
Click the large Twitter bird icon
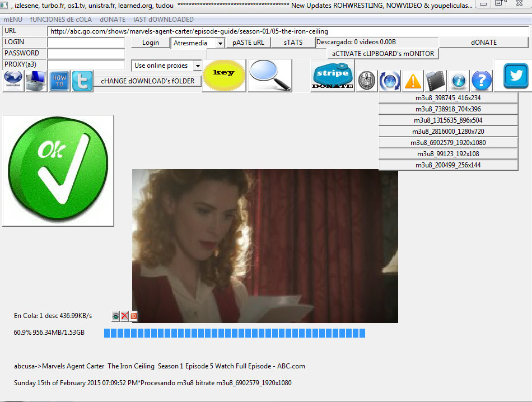(x=516, y=76)
